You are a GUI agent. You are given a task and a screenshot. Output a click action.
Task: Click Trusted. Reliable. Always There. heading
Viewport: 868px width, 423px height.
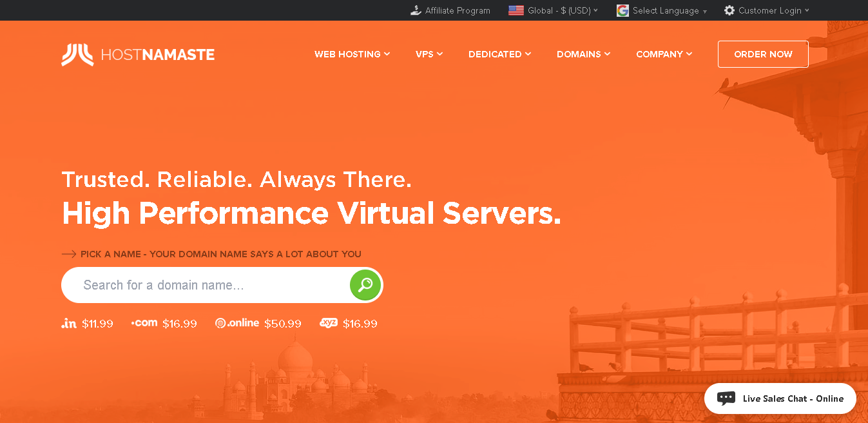coord(236,179)
